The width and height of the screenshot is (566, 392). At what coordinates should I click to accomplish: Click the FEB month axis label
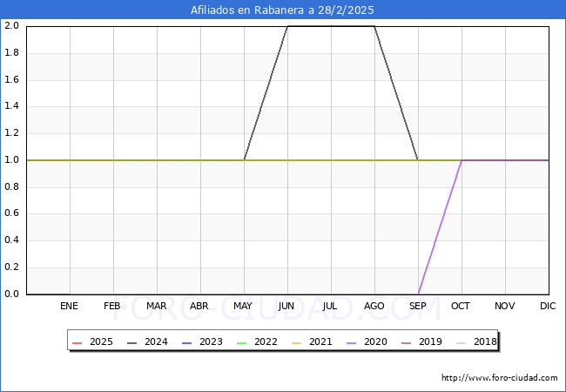click(112, 306)
